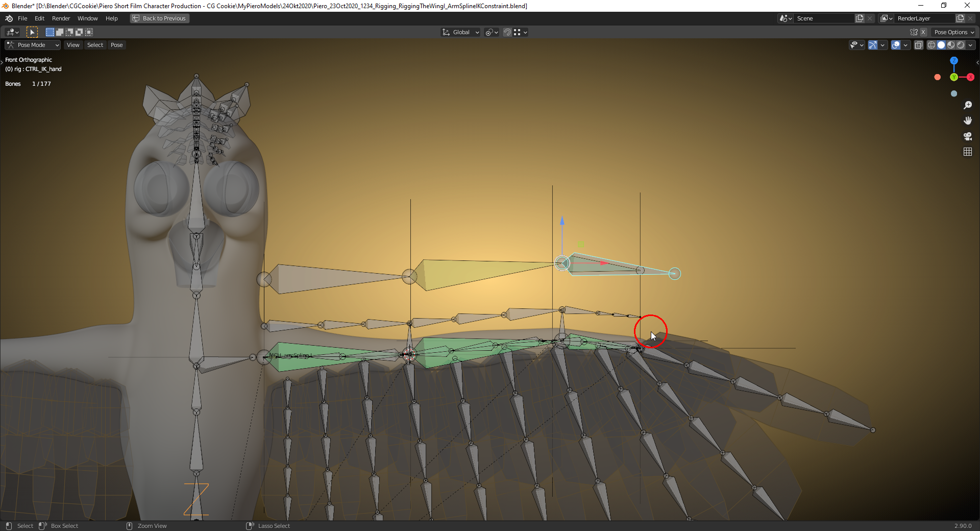The width and height of the screenshot is (980, 531).
Task: Toggle Show Overlays in the viewport
Action: pyautogui.click(x=897, y=45)
